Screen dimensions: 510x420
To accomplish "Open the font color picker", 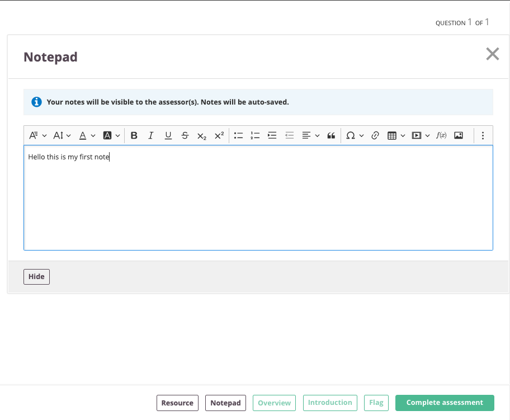I will (x=87, y=135).
